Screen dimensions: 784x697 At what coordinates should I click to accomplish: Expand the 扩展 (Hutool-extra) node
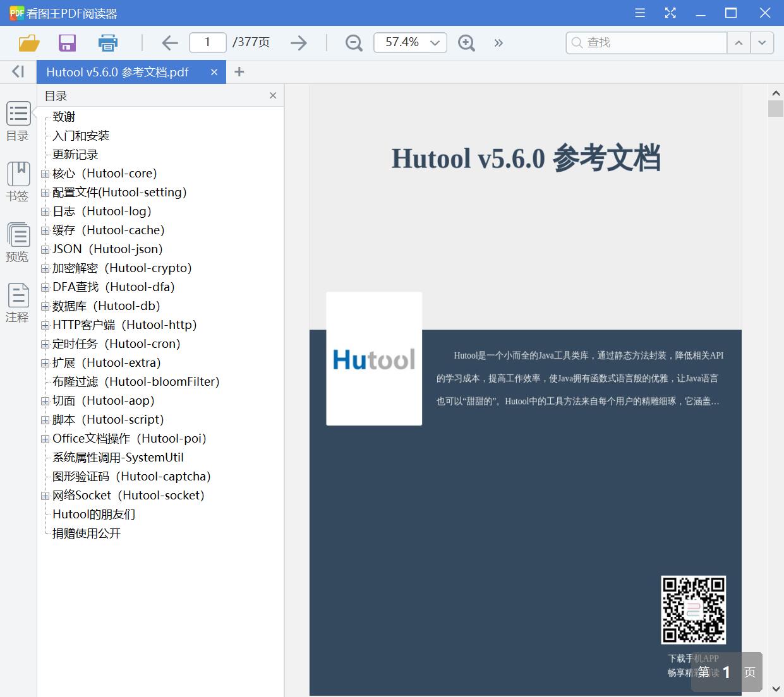[45, 363]
